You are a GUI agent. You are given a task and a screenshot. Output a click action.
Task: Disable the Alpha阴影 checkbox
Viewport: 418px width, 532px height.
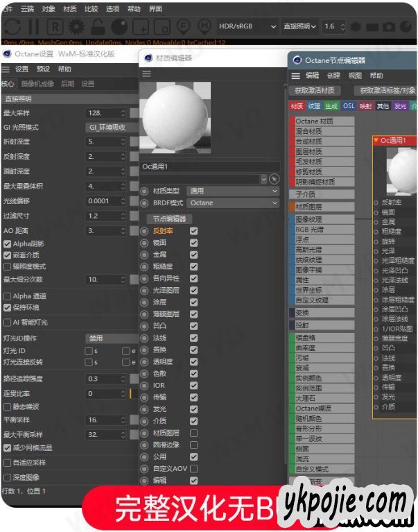8,243
